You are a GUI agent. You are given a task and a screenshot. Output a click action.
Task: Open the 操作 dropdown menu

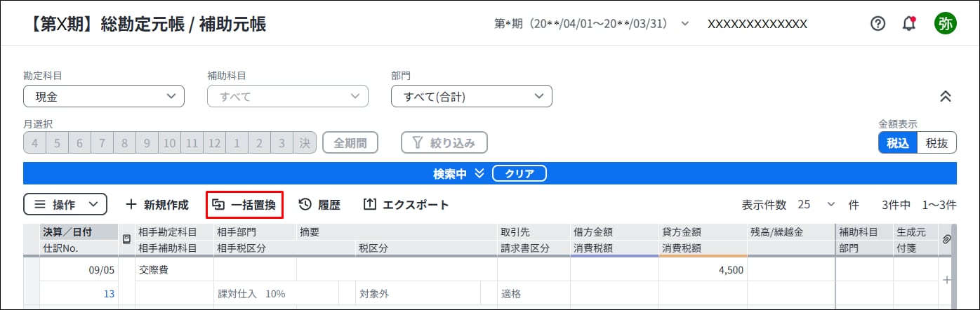(65, 205)
